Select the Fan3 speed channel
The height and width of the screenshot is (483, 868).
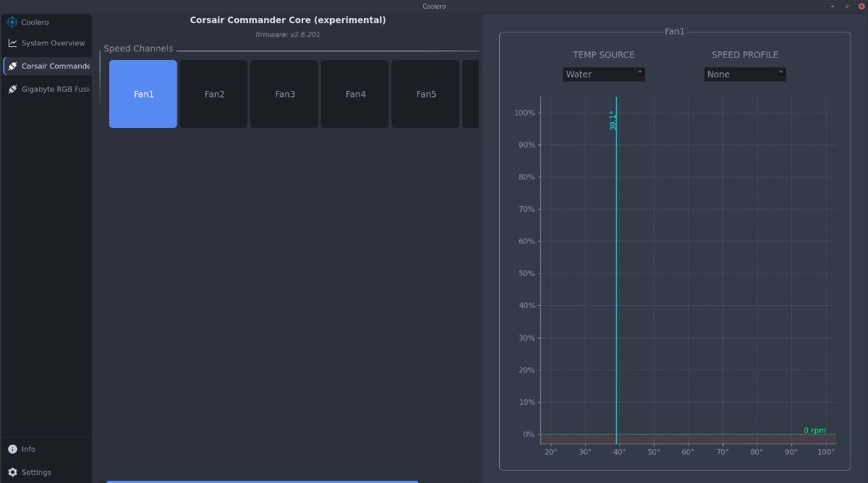point(284,94)
